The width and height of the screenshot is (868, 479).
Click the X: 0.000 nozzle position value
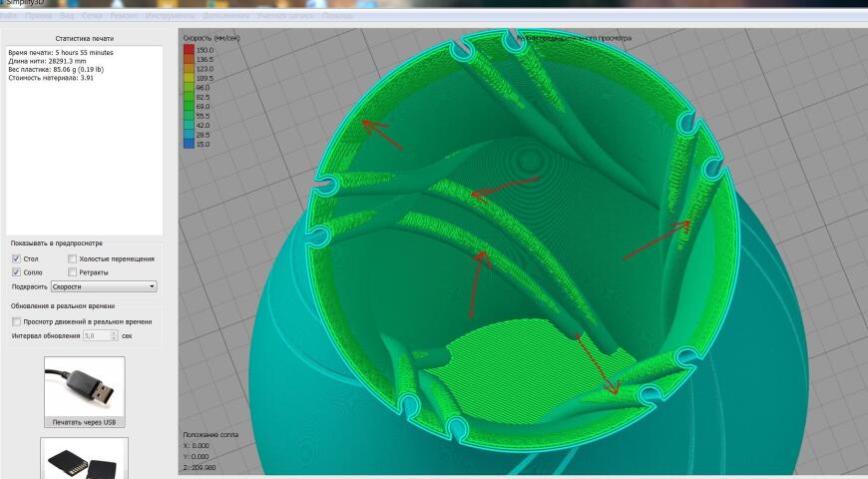click(197, 446)
